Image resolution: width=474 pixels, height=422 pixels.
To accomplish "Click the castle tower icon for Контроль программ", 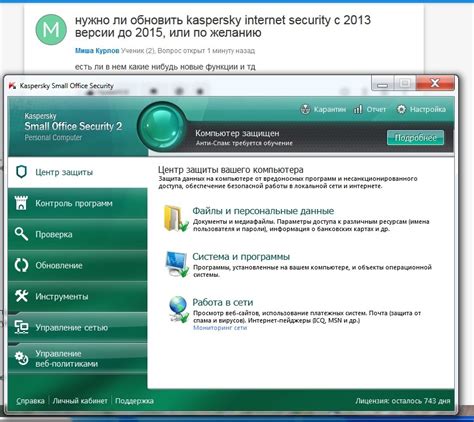I will tap(21, 203).
